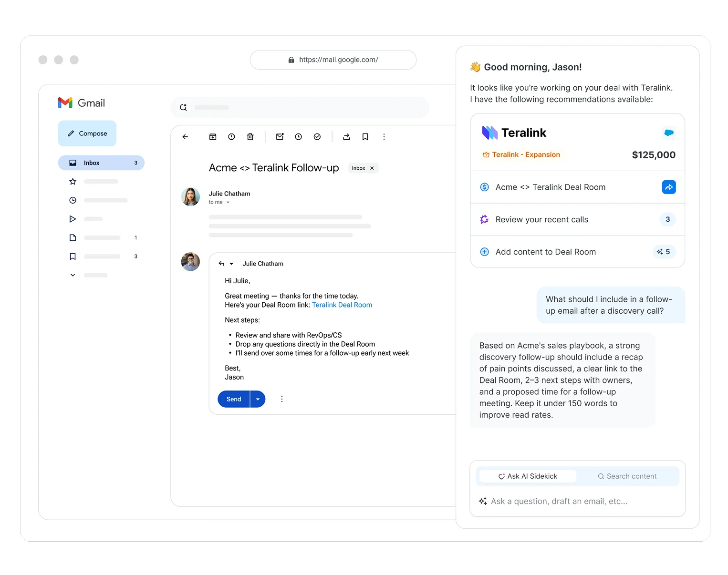Mark as unread with the envelope icon
This screenshot has width=728, height=575.
[280, 137]
